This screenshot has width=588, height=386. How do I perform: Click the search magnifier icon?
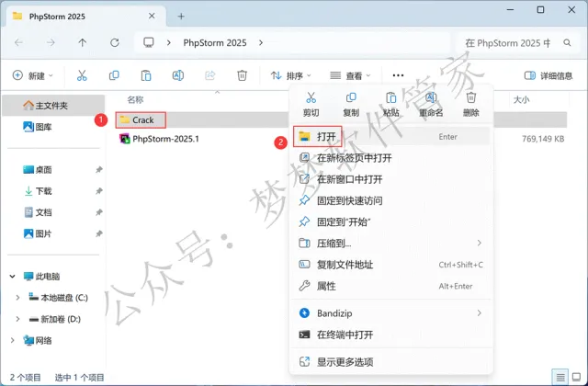click(x=567, y=43)
